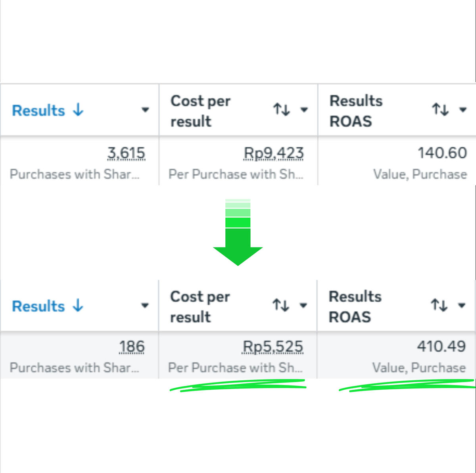Click the 3,615 results value link
This screenshot has height=473, width=476.
pos(126,153)
